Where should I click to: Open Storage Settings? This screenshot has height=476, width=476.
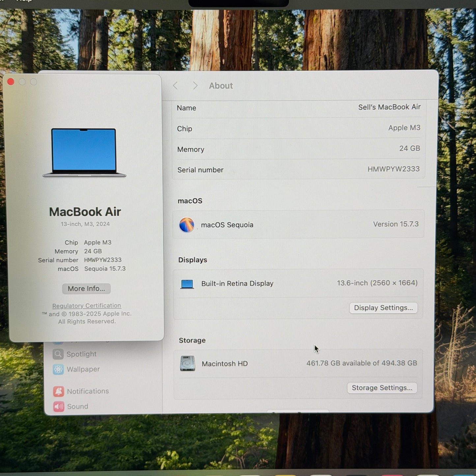pyautogui.click(x=382, y=388)
